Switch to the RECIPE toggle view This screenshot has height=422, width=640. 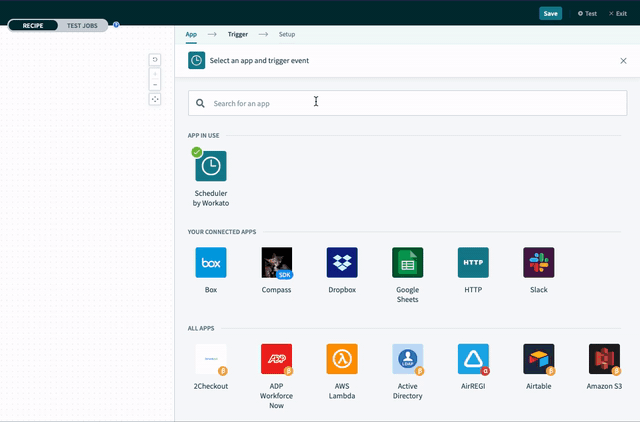pos(33,25)
